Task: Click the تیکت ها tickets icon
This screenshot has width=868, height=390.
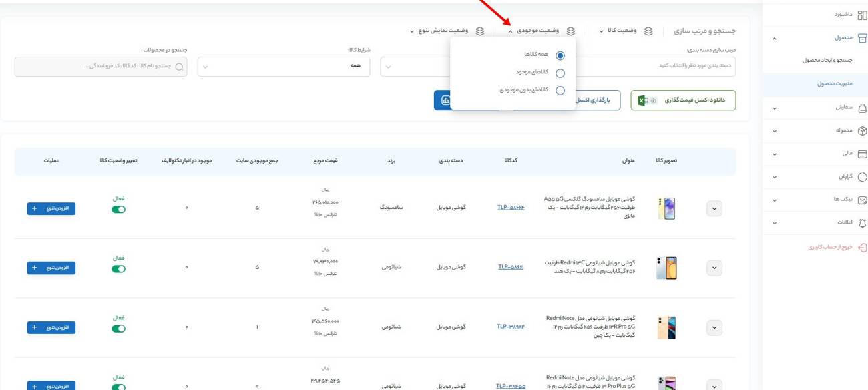Action: [862, 200]
